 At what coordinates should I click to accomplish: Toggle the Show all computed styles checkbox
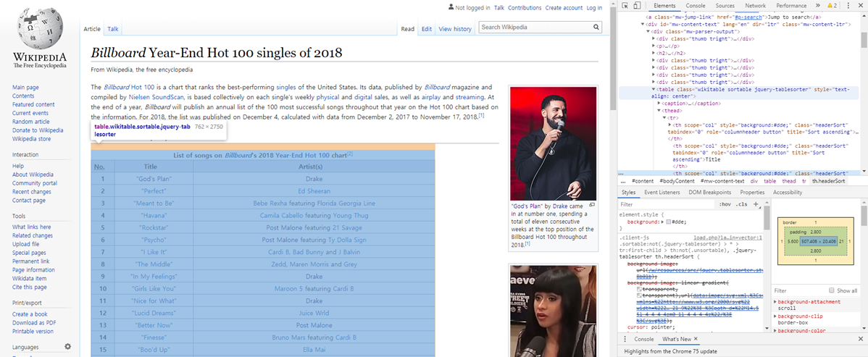pyautogui.click(x=832, y=290)
